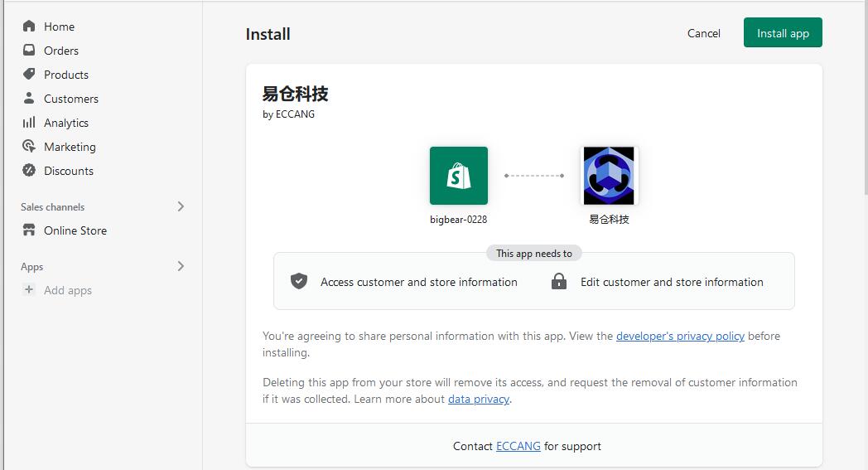868x470 pixels.
Task: Click the green Install app button
Action: [x=783, y=32]
